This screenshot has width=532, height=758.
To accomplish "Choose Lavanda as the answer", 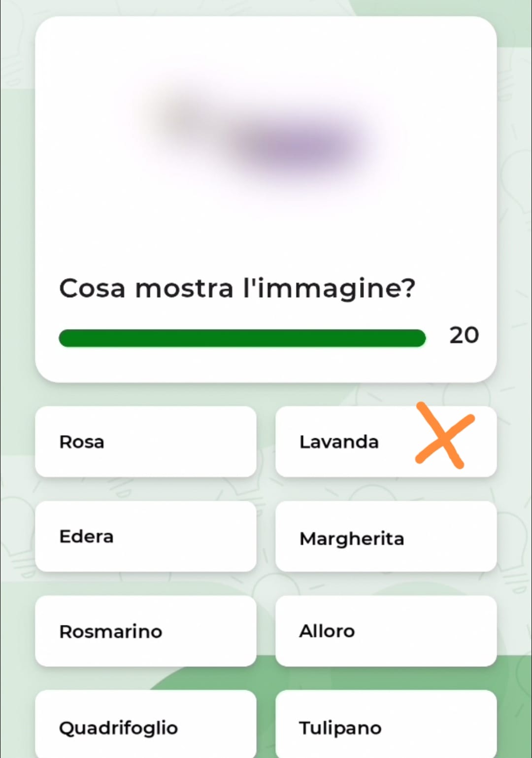I will [x=386, y=442].
